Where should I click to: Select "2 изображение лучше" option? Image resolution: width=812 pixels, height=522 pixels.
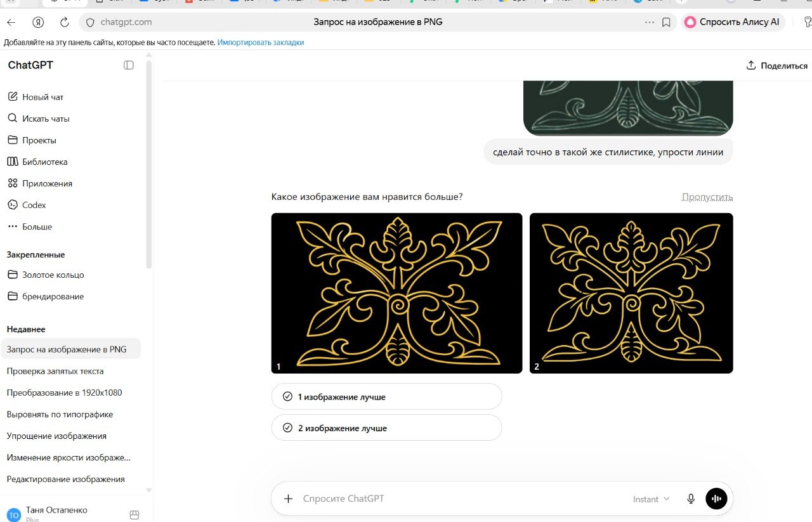[x=386, y=427]
